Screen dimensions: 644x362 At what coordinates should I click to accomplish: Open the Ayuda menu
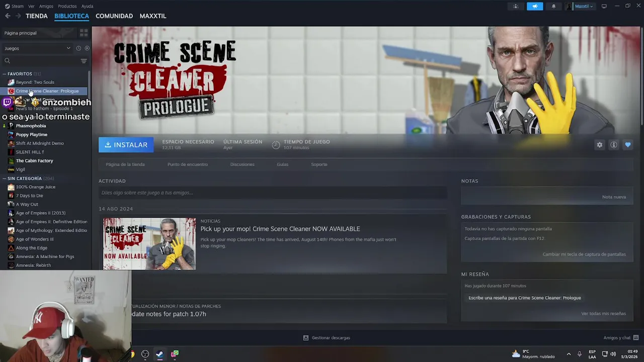(x=88, y=6)
